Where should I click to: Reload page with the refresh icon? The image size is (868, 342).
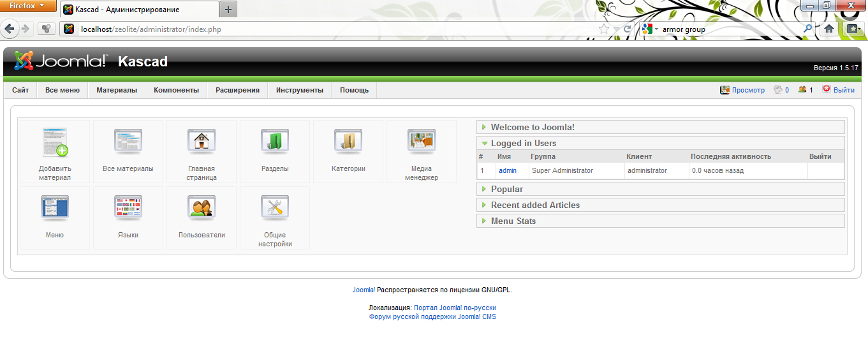tap(628, 29)
